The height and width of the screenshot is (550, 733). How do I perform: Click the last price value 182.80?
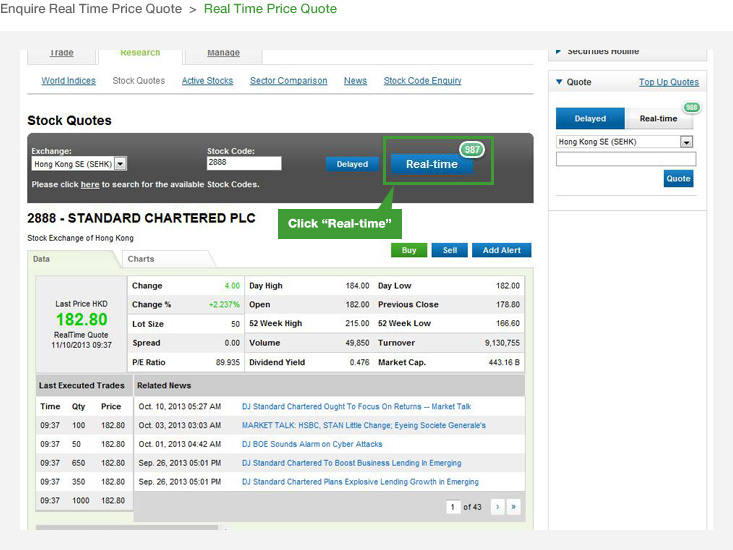click(x=82, y=319)
